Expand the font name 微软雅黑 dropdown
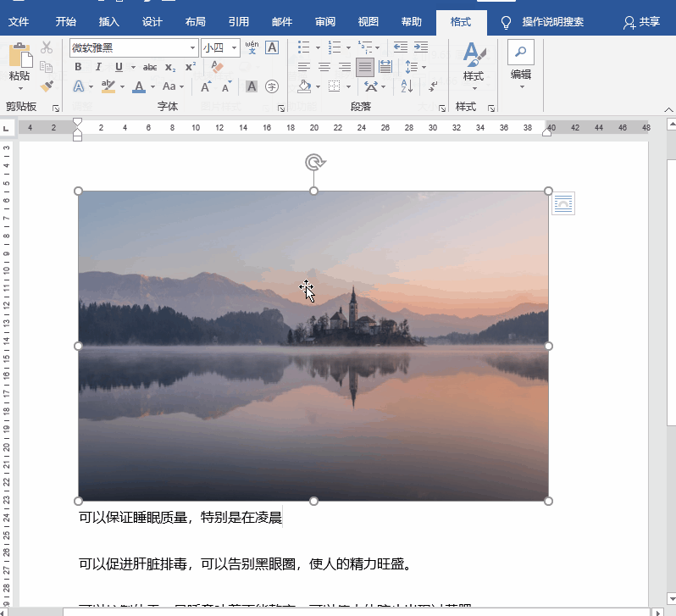 point(192,48)
